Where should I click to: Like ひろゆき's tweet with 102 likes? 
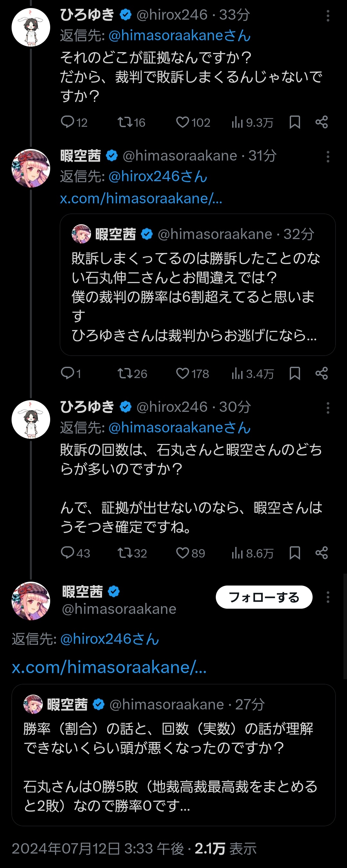[x=183, y=122]
